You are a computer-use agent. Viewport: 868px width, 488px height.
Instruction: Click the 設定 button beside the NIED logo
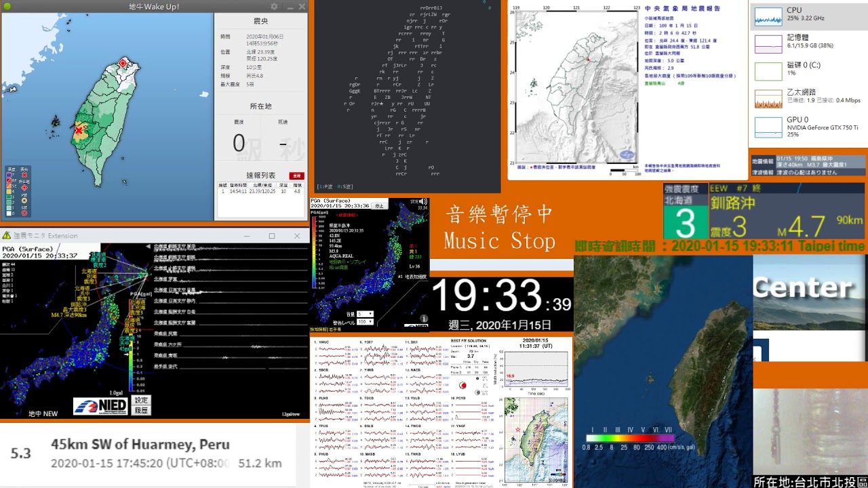point(141,401)
